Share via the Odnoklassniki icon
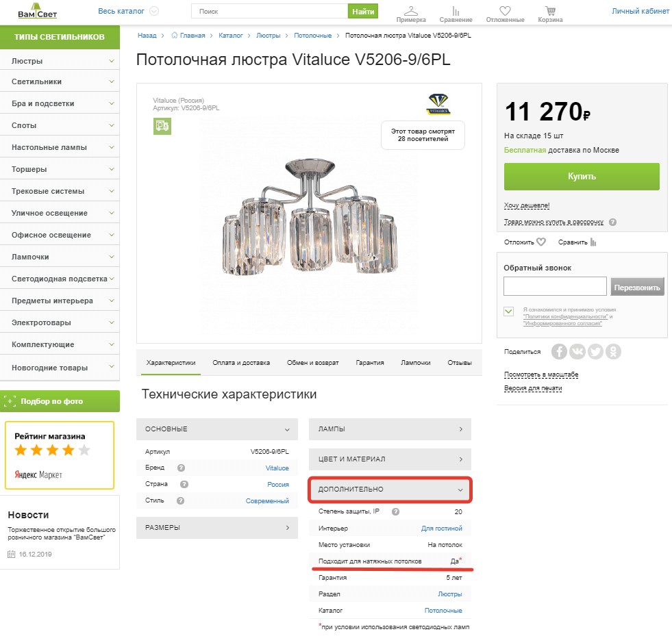 (x=613, y=351)
